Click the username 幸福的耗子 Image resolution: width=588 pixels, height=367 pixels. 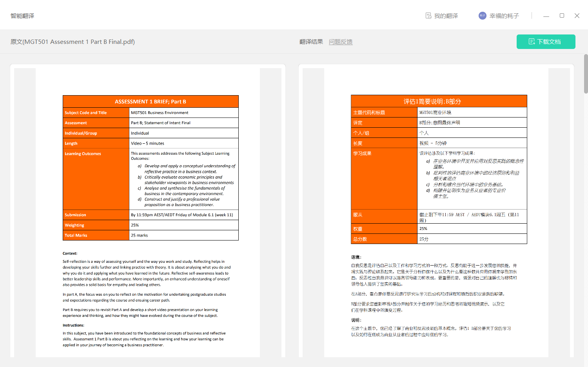[504, 16]
